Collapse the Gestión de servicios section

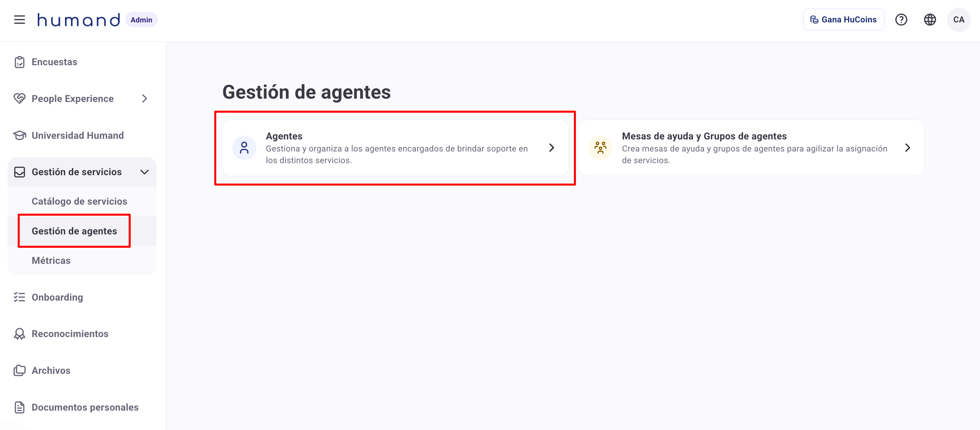point(144,172)
